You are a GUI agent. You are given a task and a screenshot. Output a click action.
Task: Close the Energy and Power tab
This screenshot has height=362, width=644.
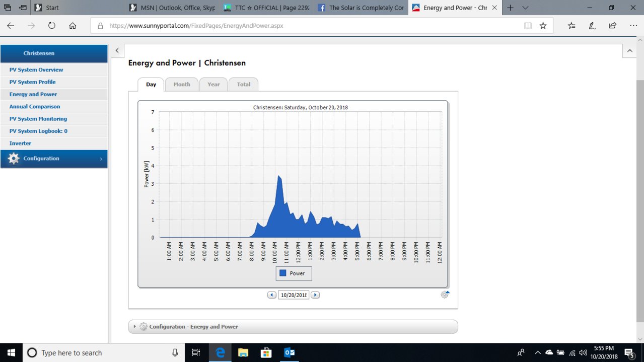494,8
